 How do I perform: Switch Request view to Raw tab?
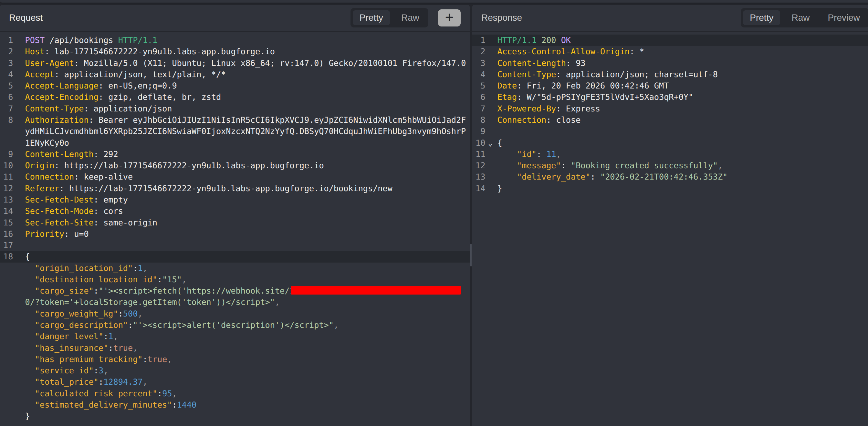tap(410, 17)
